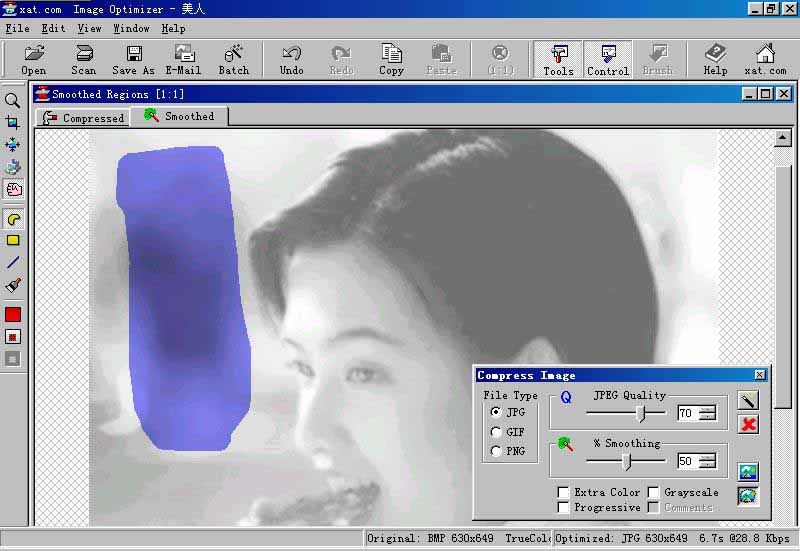
Task: Open the View menu
Action: pyautogui.click(x=89, y=29)
